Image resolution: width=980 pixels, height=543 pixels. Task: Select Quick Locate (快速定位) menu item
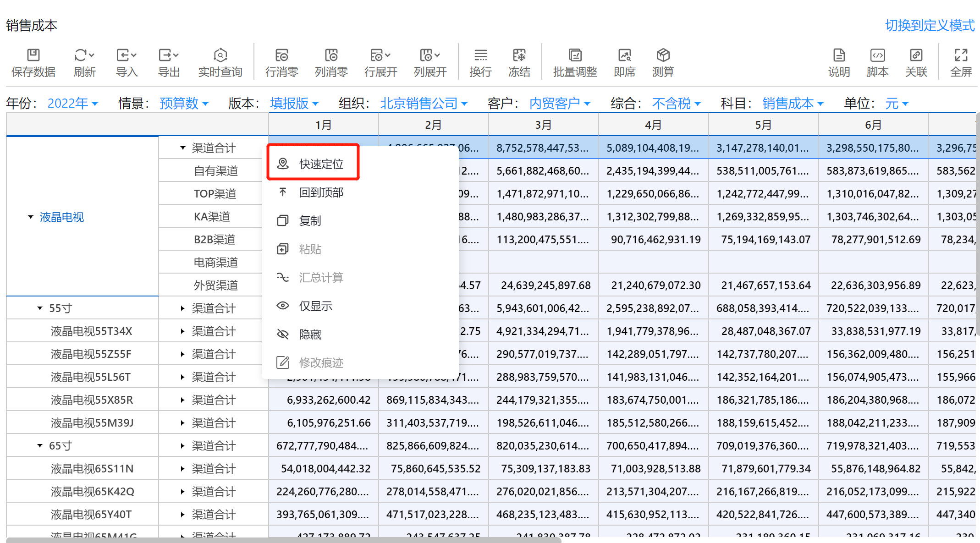321,164
